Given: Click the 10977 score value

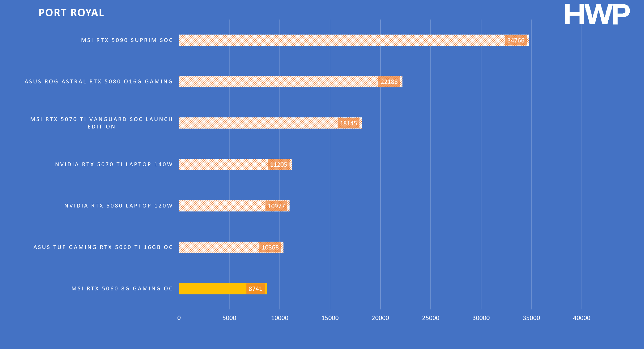Looking at the screenshot, I should point(276,206).
